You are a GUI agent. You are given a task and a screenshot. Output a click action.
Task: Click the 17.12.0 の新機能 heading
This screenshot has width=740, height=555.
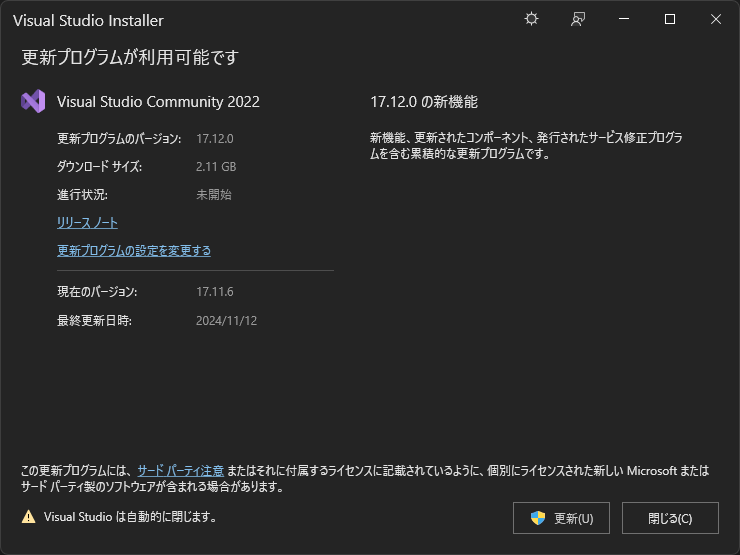(424, 102)
